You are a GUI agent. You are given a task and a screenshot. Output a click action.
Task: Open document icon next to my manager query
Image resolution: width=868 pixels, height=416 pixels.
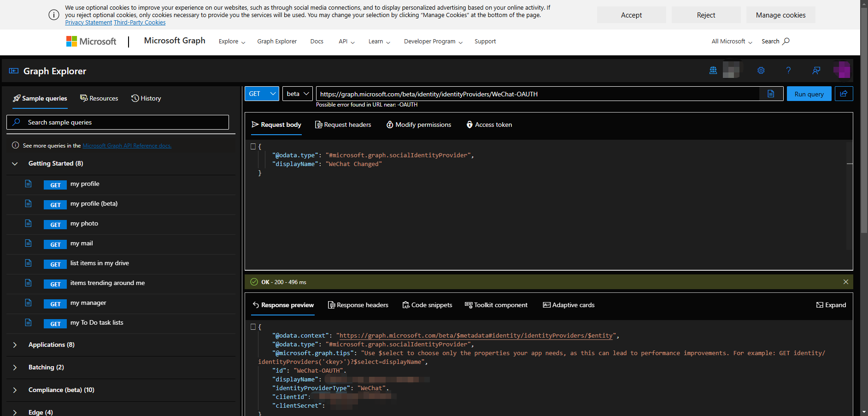(28, 303)
